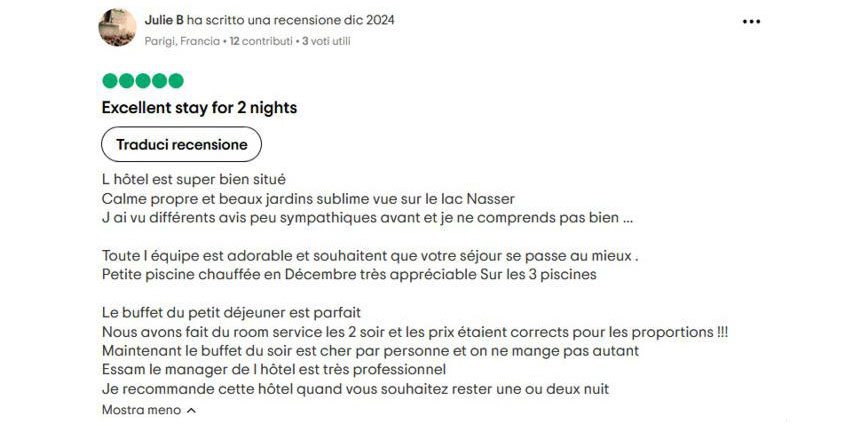
Task: Click the 12 contributi count
Action: (x=261, y=41)
